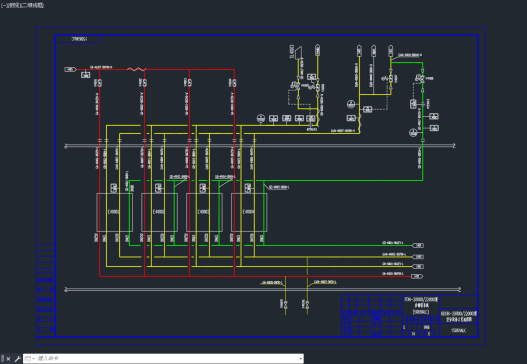Screen dimensions: 527x364
Task: Select the wavy break symbol on red line
Action: (136, 69)
